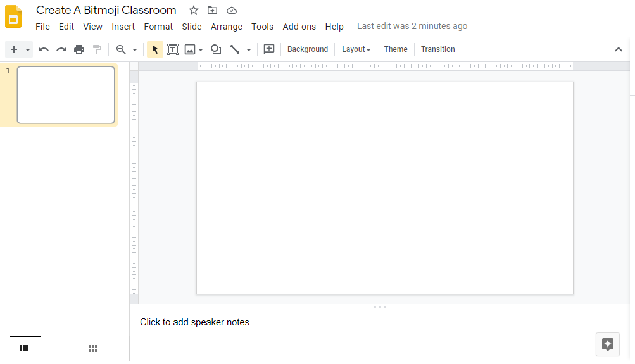
Task: Switch to grid view of slides
Action: click(x=93, y=348)
